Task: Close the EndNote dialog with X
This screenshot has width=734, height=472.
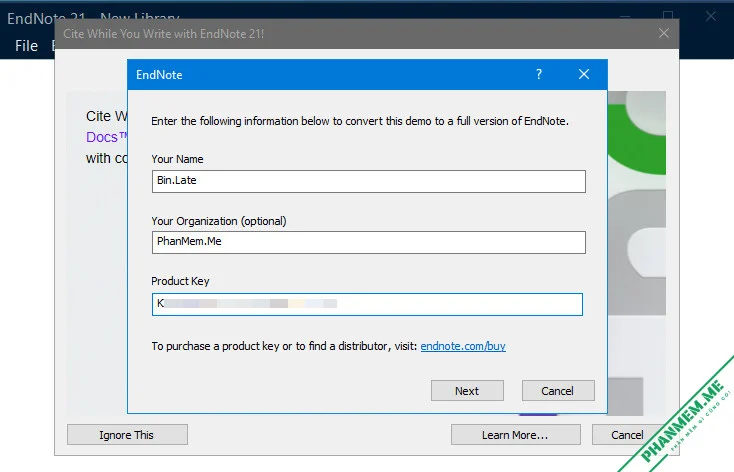Action: [584, 74]
